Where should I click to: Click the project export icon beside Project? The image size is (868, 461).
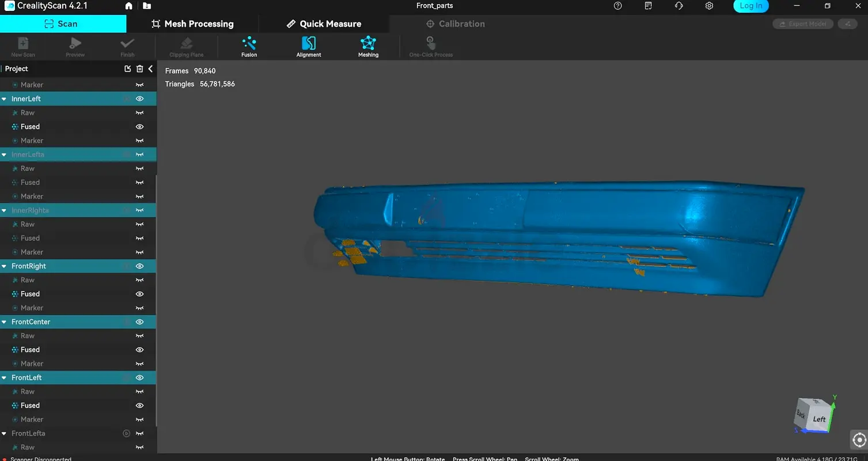(128, 69)
